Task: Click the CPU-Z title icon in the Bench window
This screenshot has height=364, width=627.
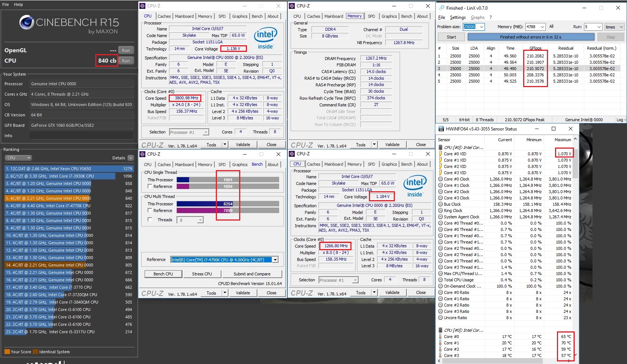Action: coord(142,154)
